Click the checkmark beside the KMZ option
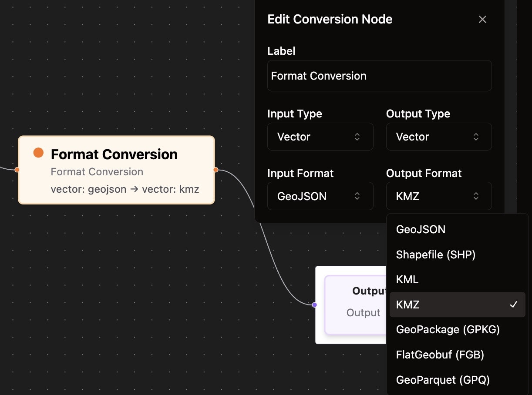Image resolution: width=532 pixels, height=395 pixels. (x=514, y=305)
